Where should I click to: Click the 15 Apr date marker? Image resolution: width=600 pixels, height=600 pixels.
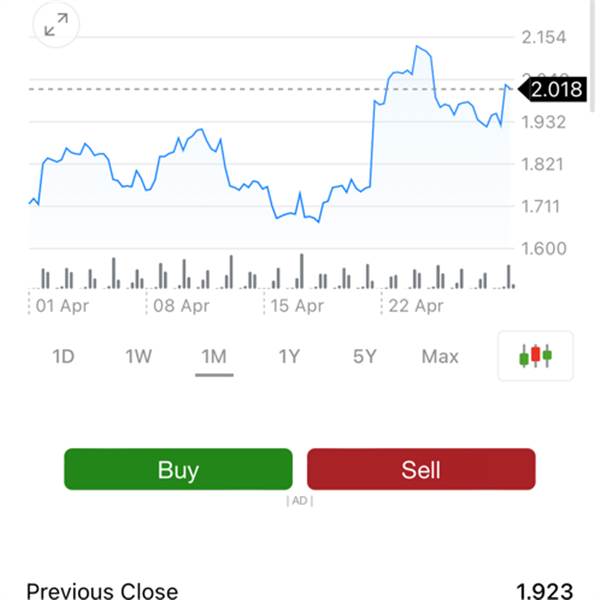(x=297, y=306)
